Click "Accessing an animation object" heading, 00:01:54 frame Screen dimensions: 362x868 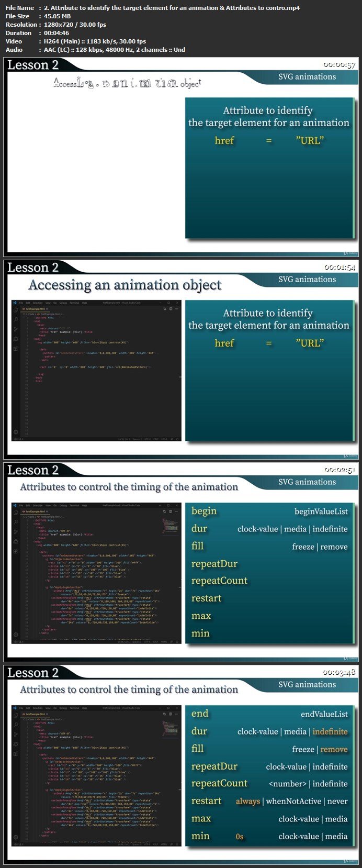[x=125, y=285]
